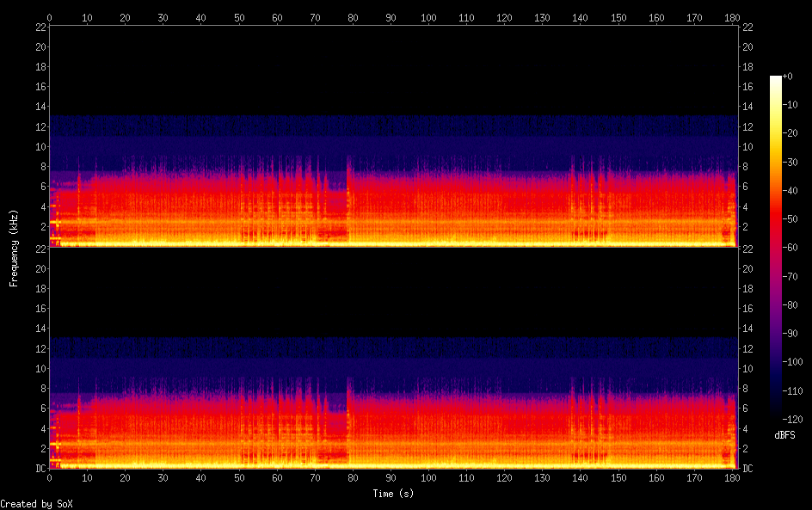
Task: Click the 0 tick on top time axis
Action: [49, 17]
